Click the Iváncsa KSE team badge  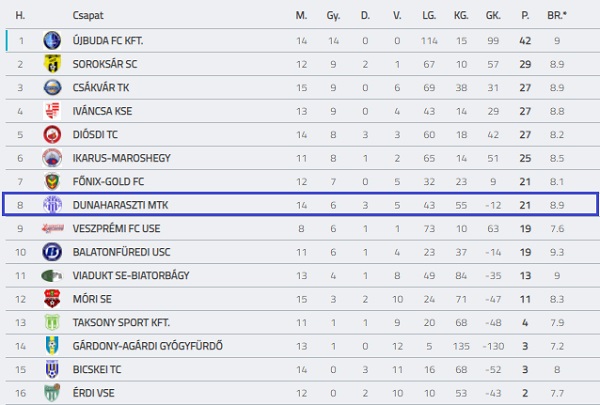click(52, 110)
